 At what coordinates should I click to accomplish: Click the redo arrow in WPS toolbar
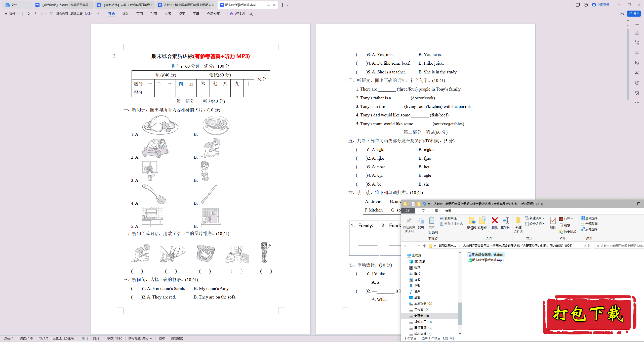[51, 14]
